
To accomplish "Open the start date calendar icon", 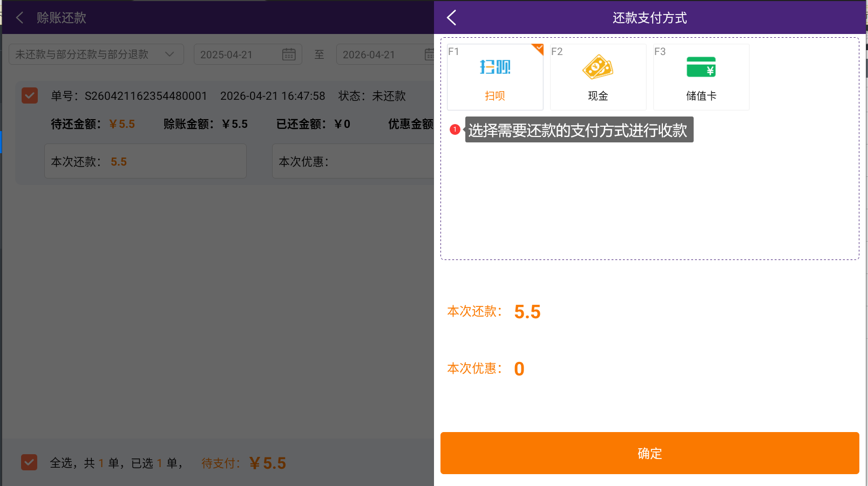I will coord(289,54).
